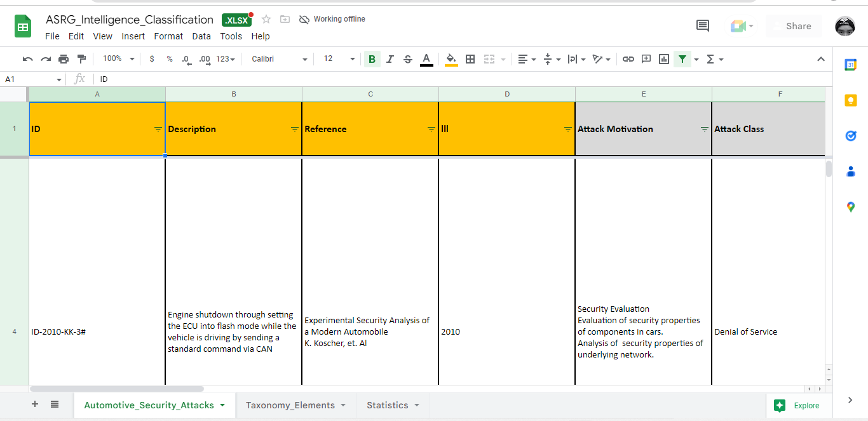Format as percent
The height and width of the screenshot is (421, 868).
170,59
